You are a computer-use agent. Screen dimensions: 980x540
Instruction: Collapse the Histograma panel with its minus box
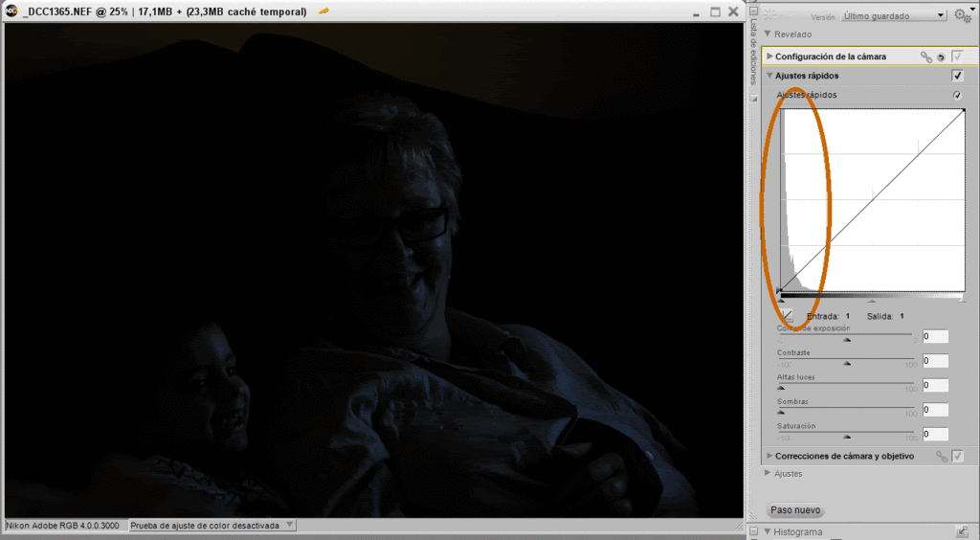(x=754, y=532)
